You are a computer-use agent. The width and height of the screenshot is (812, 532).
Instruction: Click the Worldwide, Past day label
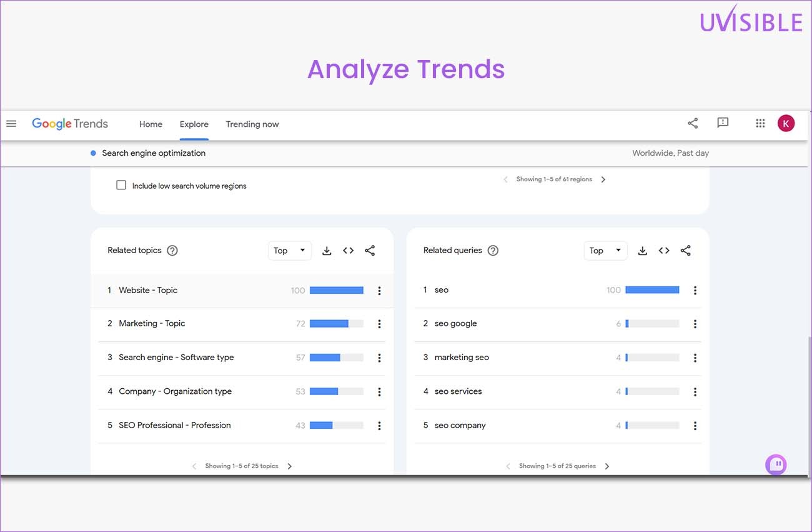670,153
